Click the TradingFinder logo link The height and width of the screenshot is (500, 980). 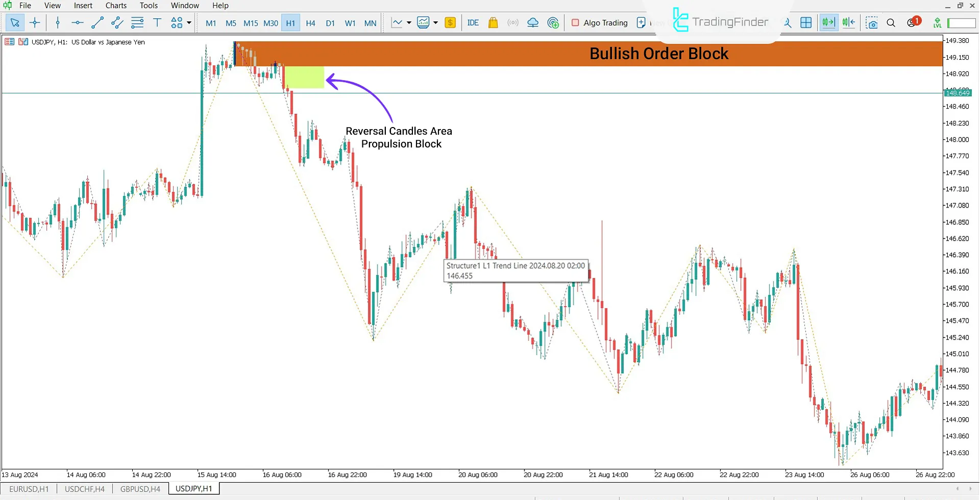720,21
